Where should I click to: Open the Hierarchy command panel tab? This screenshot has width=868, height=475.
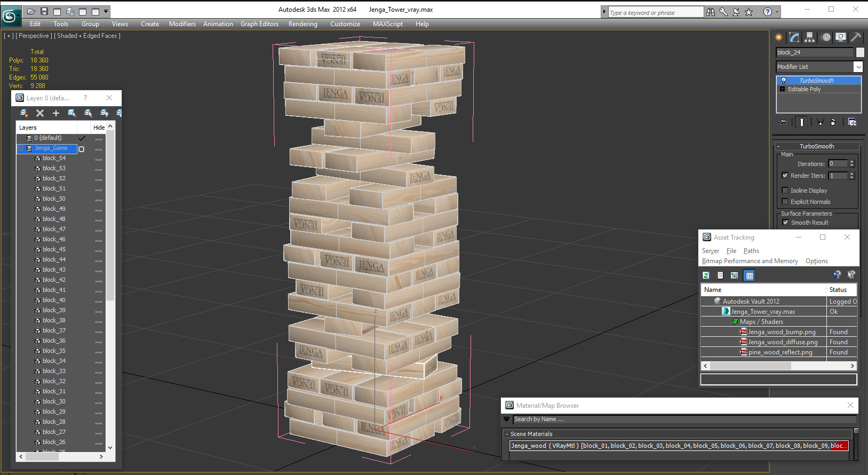(810, 37)
